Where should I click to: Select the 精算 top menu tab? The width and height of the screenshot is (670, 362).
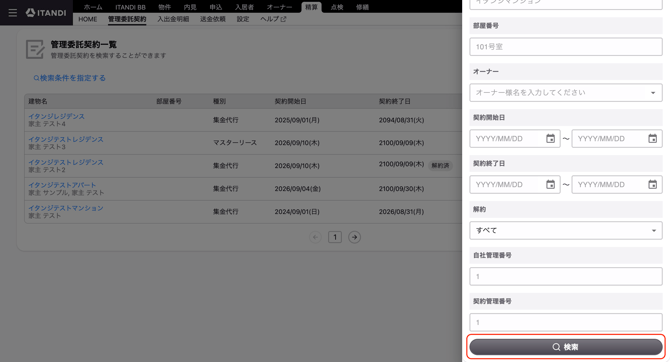pyautogui.click(x=311, y=7)
